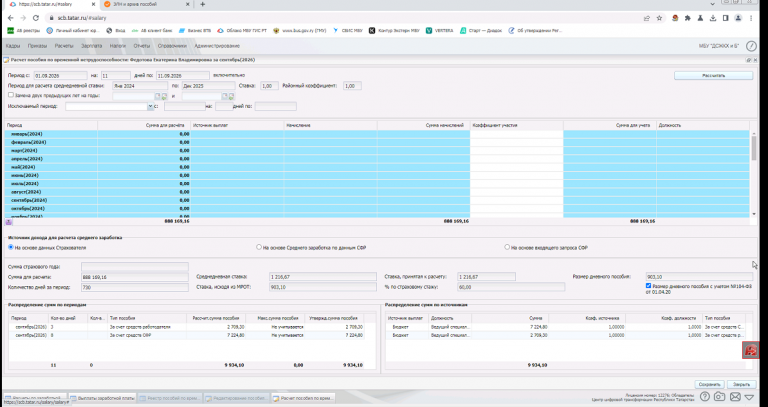Click the Рассчитать button
The height and width of the screenshot is (407, 768).
[x=713, y=76]
